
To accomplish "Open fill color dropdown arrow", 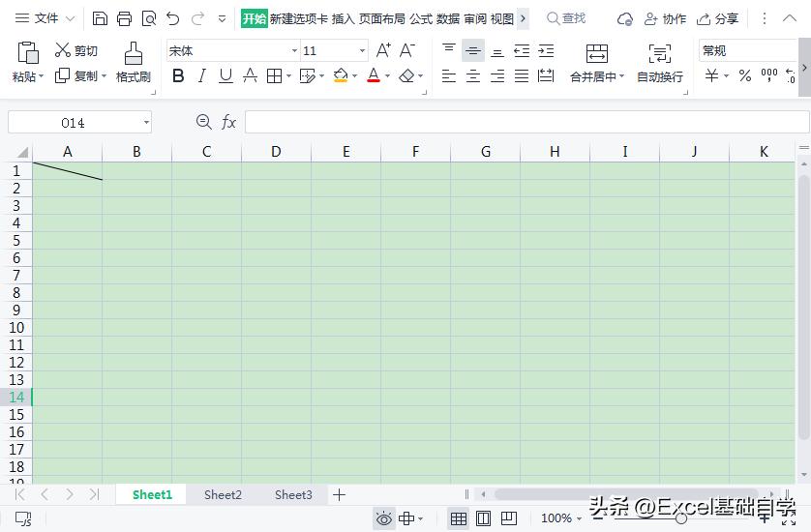I will [x=355, y=76].
